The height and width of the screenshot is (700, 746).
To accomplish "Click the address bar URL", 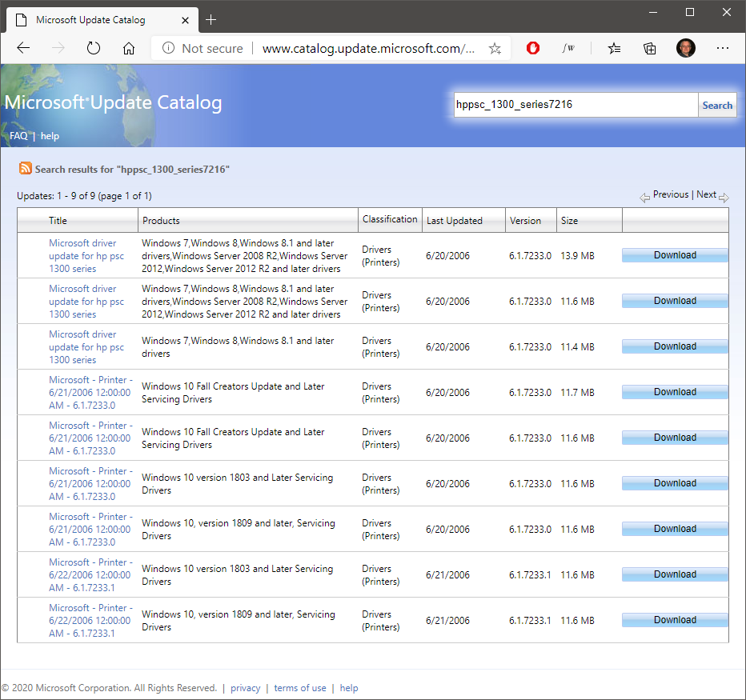I will [x=368, y=49].
